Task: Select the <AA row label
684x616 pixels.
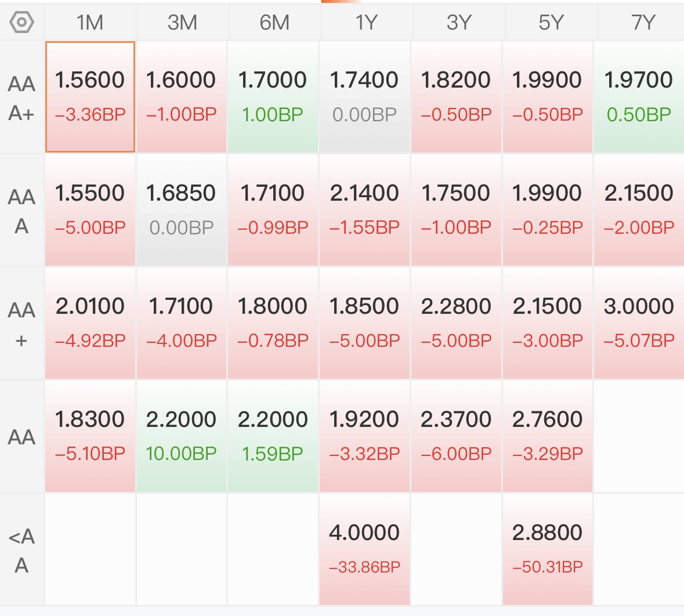Action: [x=21, y=550]
